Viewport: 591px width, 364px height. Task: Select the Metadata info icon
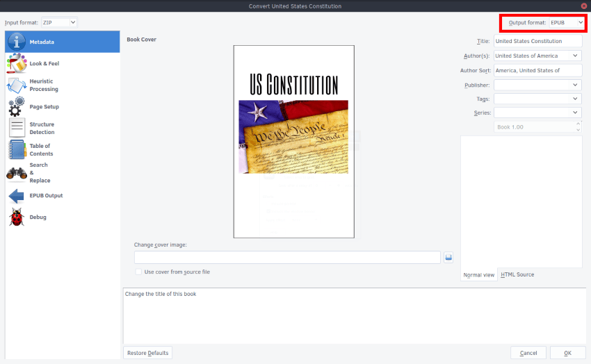(x=17, y=42)
